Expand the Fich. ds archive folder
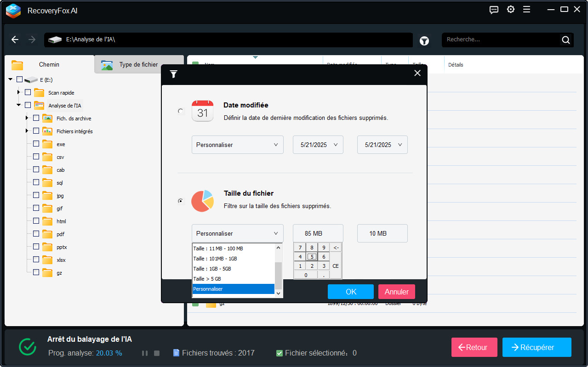The image size is (588, 367). click(27, 118)
